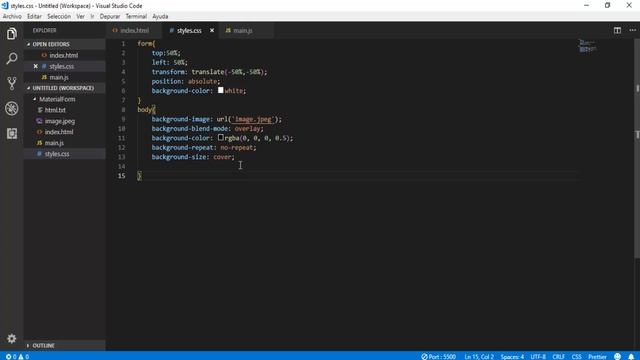Screen dimensions: 640x360
Task: Click line number 15 in the gutter
Action: tap(122, 176)
